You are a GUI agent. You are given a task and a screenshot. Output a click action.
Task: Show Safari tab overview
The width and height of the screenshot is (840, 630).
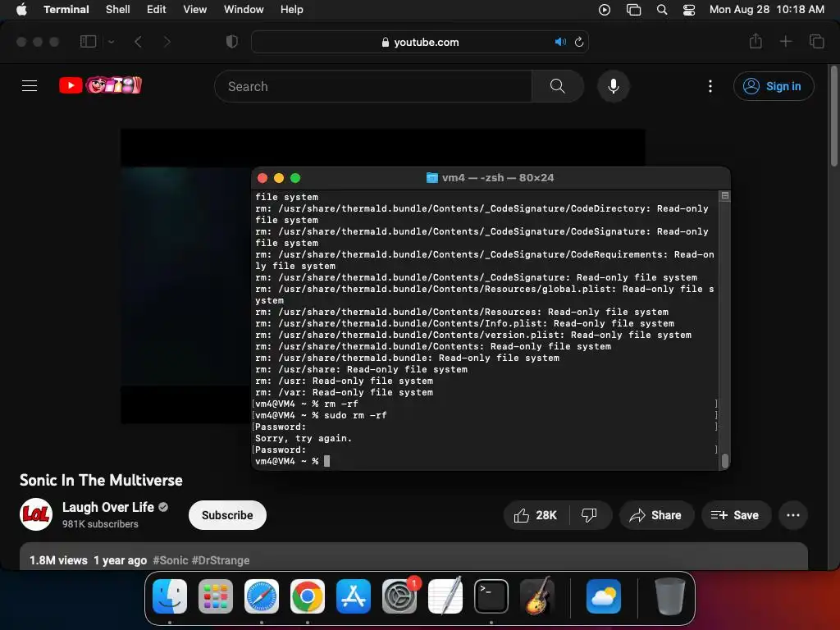816,41
